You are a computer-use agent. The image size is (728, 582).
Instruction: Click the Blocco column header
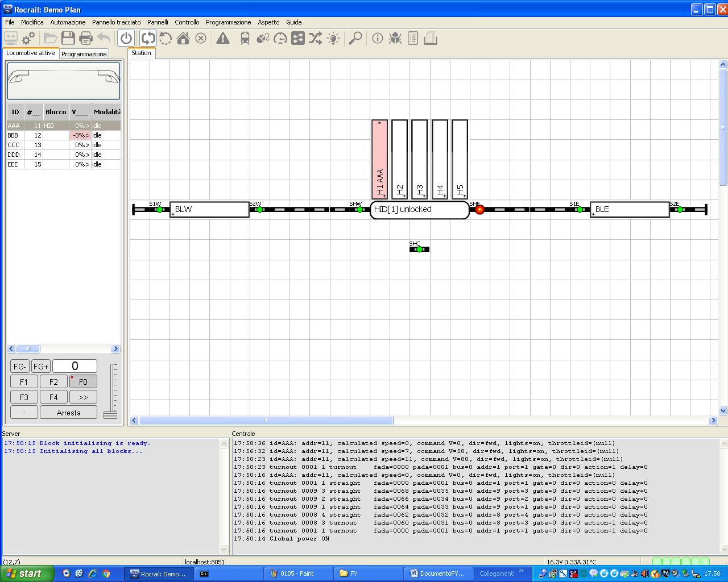coord(56,112)
